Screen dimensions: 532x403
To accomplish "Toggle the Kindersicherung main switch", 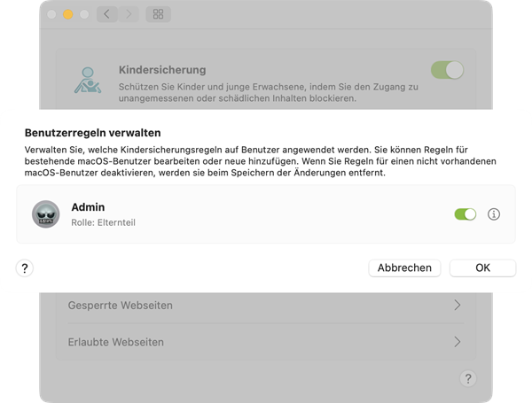I will 447,70.
